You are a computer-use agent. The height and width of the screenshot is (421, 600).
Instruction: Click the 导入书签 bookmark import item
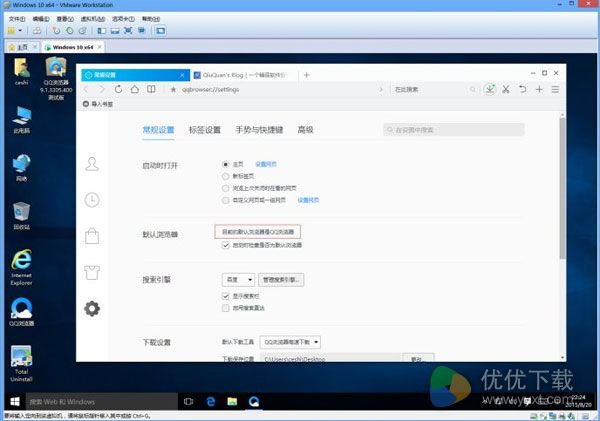point(98,104)
